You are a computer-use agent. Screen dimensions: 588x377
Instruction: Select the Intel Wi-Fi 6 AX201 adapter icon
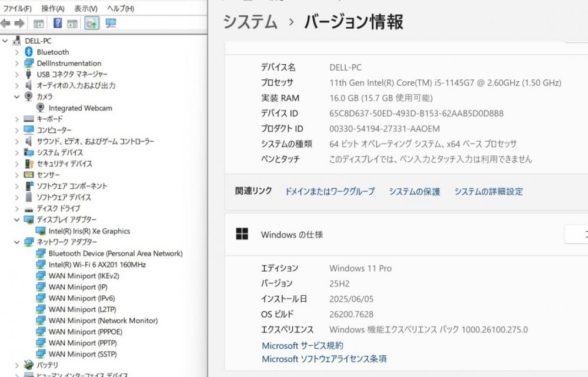(x=41, y=265)
